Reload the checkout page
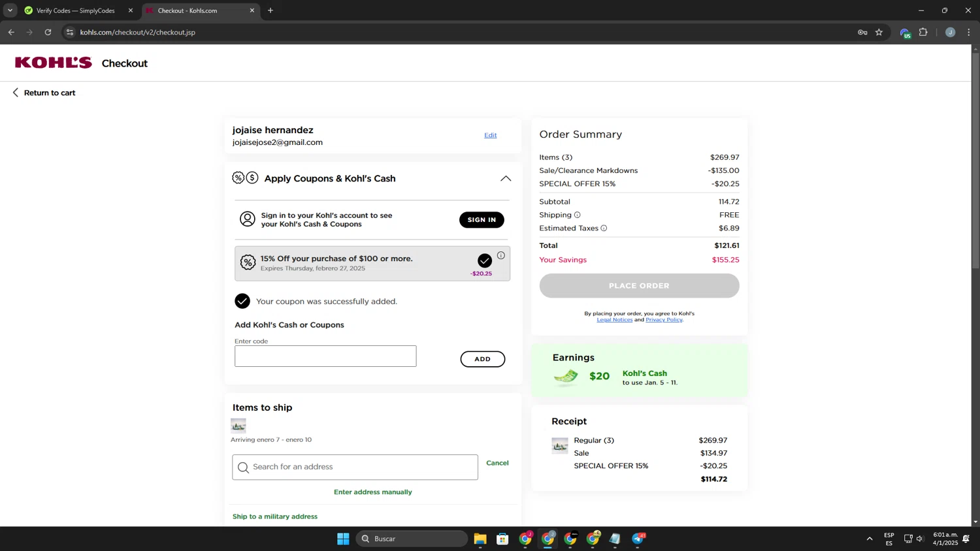 (x=48, y=32)
